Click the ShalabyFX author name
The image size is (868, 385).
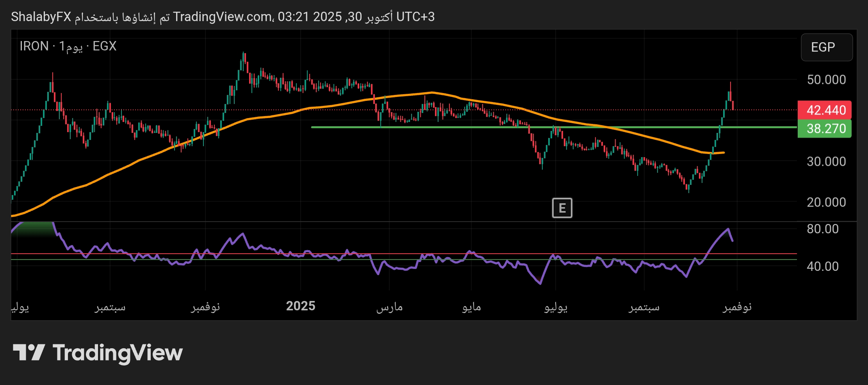pyautogui.click(x=41, y=17)
